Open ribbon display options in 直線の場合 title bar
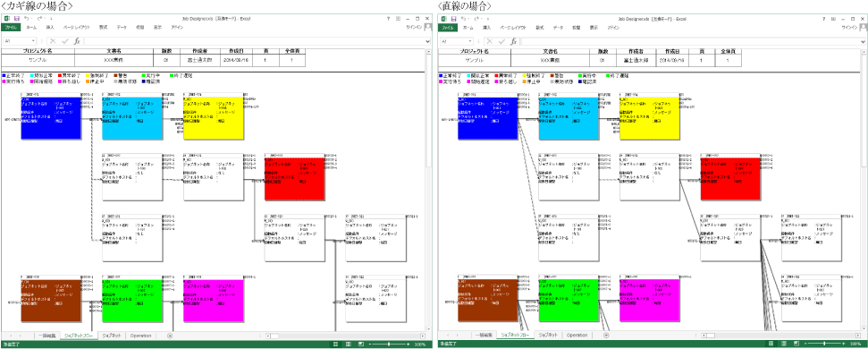The image size is (868, 349). pos(834,19)
